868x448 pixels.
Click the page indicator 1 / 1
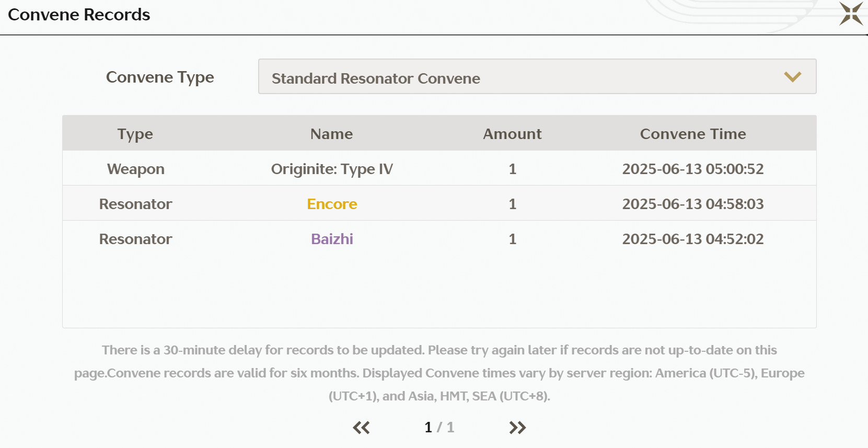[x=439, y=428]
